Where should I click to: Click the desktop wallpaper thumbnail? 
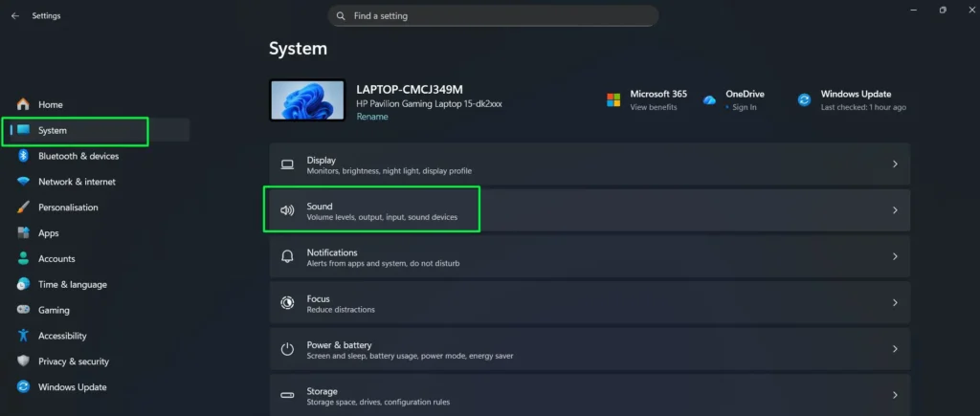(x=307, y=100)
